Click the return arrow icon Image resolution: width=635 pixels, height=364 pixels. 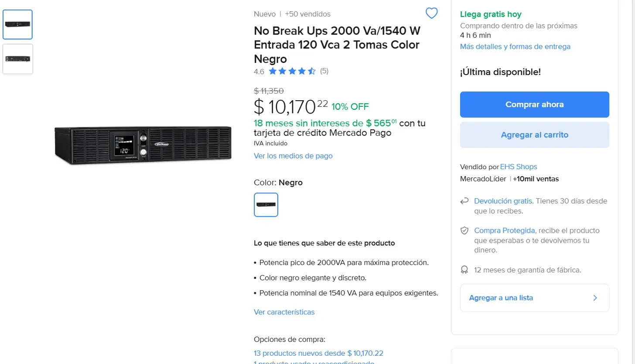pyautogui.click(x=464, y=201)
